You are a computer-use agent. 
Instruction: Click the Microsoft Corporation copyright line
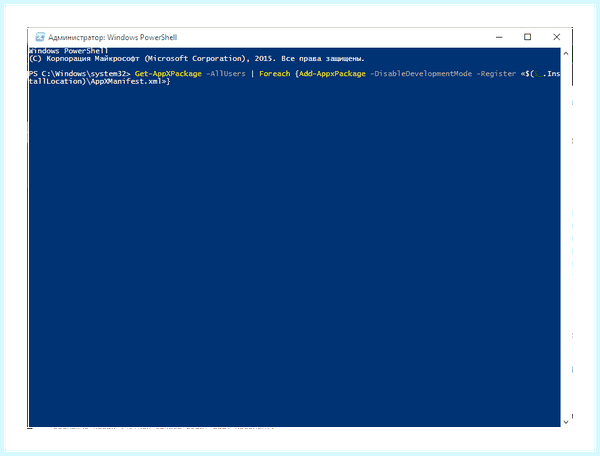(x=197, y=59)
